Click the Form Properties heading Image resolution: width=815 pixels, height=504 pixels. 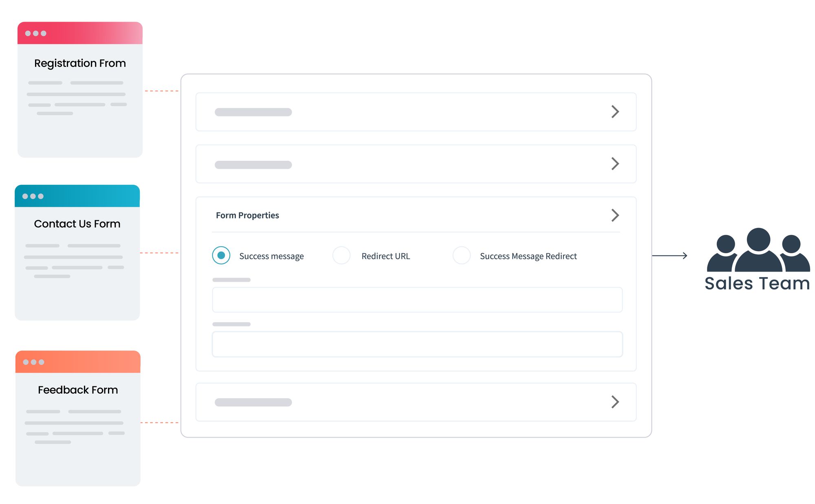pyautogui.click(x=247, y=215)
